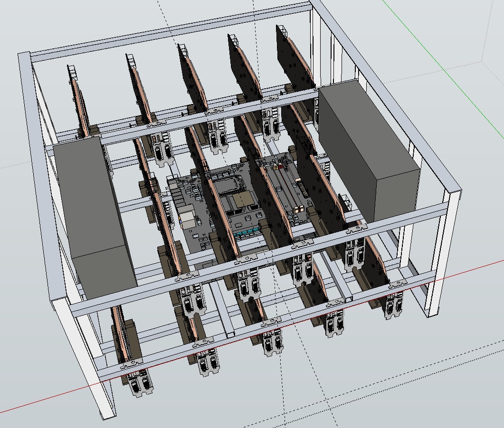This screenshot has width=504, height=428.
Task: Select the rightmost graphics card in back row
Action: pyautogui.click(x=295, y=62)
